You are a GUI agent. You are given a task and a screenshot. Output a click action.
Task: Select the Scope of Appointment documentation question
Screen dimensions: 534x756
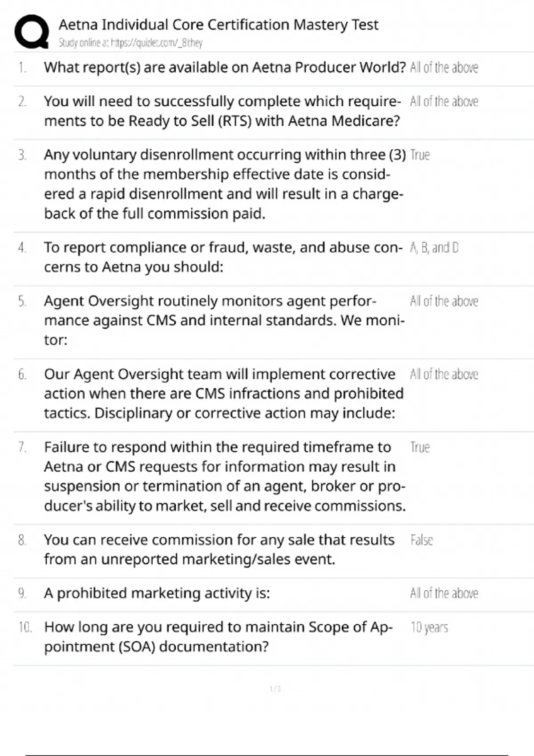point(218,636)
